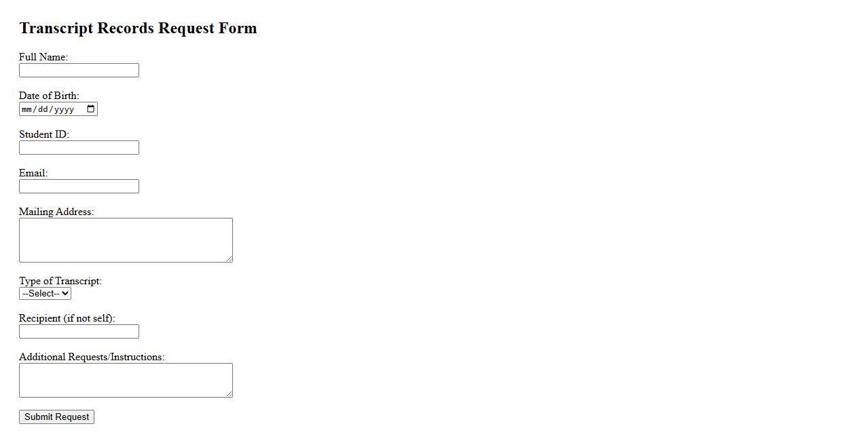Select the day segment of the birth date

point(43,109)
